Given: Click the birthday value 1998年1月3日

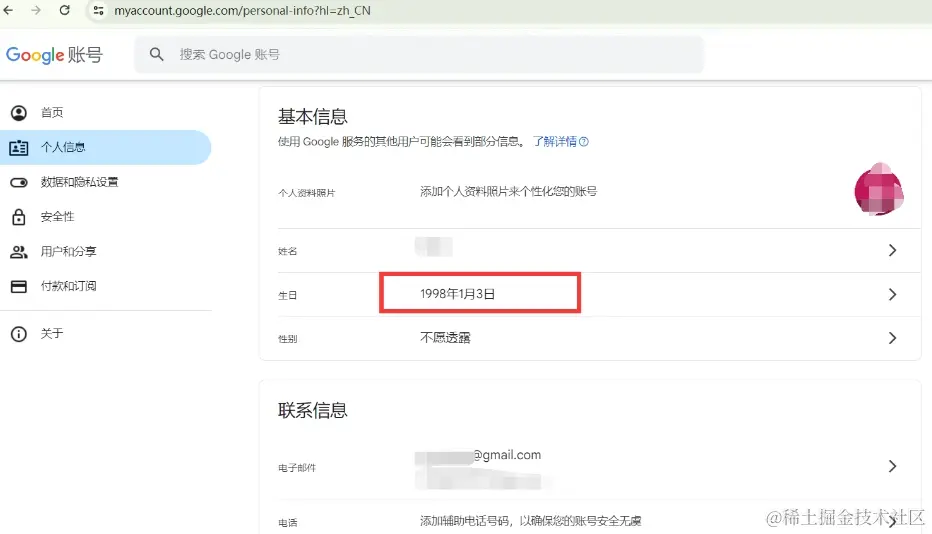Looking at the screenshot, I should (458, 294).
